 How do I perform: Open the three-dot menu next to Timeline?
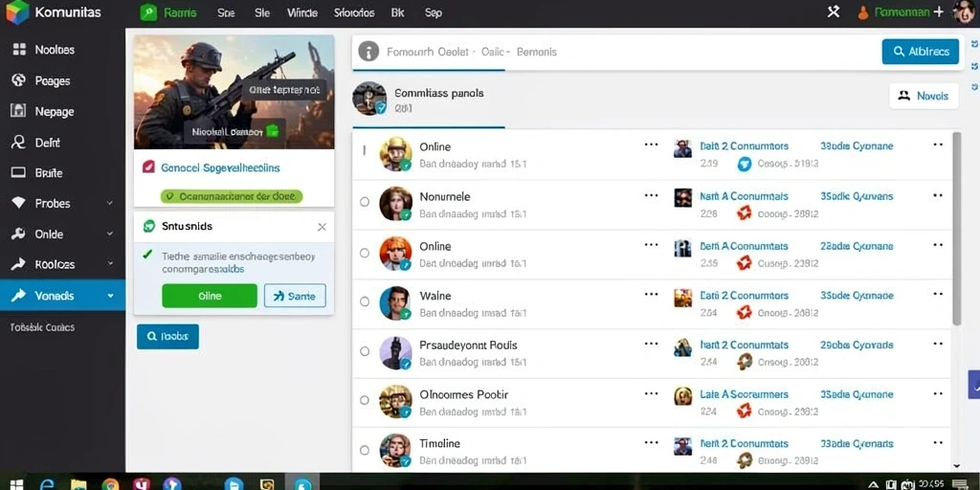(x=651, y=442)
